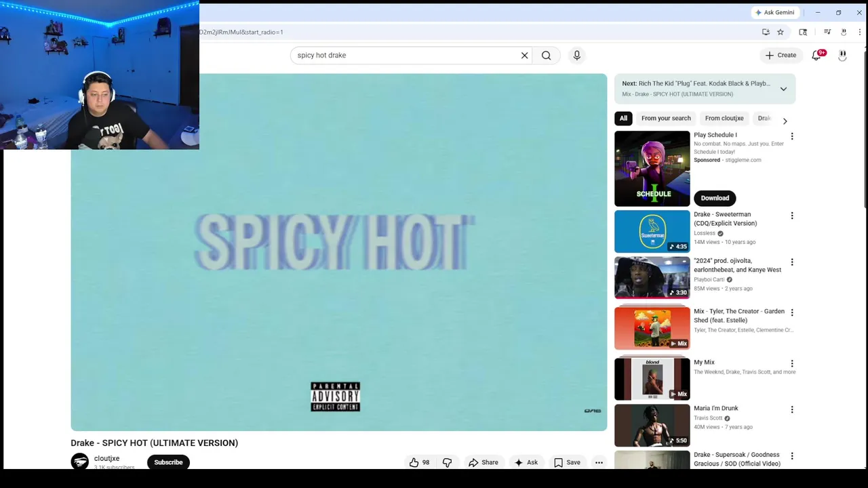
Task: Click Download on Schedule I ad
Action: [715, 198]
